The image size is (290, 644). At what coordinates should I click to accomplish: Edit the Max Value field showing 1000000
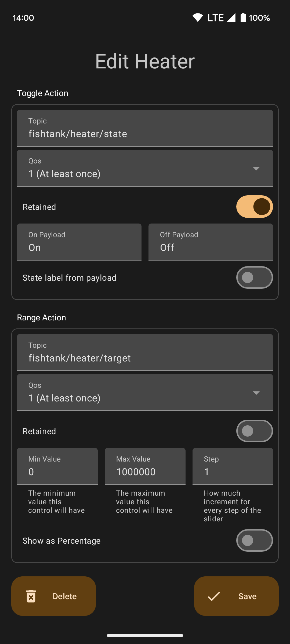click(145, 466)
